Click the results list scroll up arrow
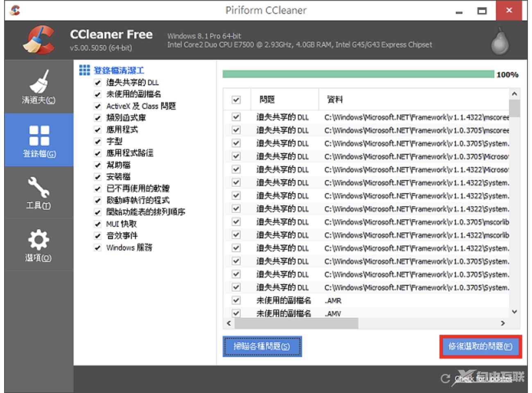Image resolution: width=532 pixels, height=393 pixels. pos(514,94)
